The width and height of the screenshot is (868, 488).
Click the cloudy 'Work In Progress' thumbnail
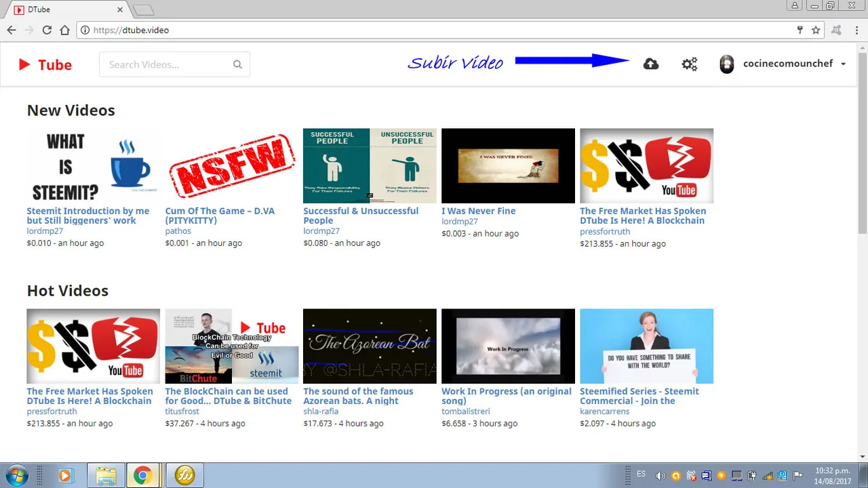(x=508, y=346)
